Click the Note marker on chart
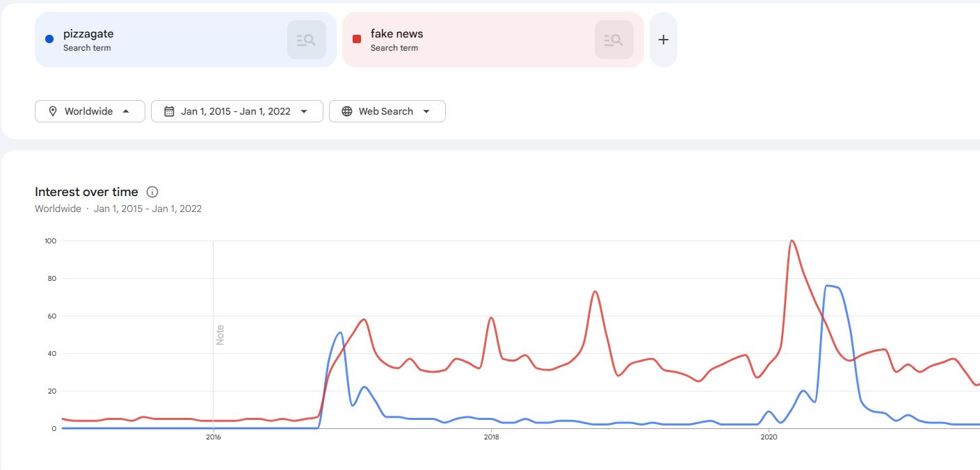 [x=220, y=334]
